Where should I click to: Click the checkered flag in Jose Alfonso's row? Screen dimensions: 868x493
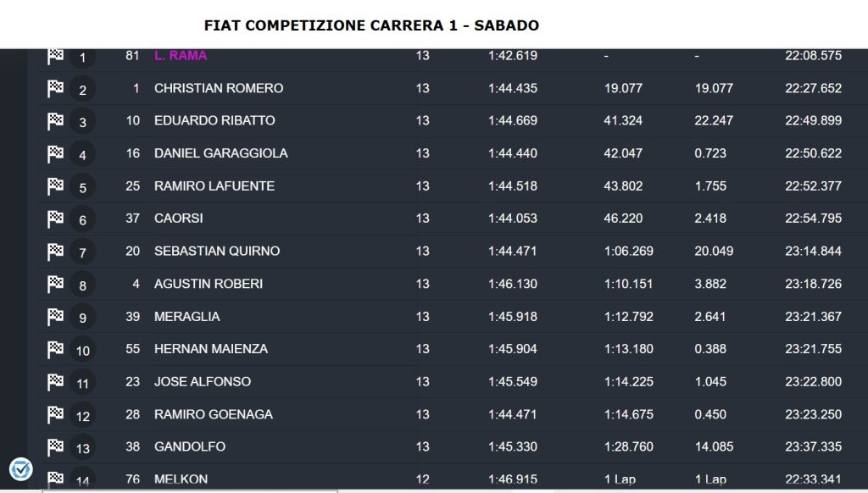[x=56, y=381]
